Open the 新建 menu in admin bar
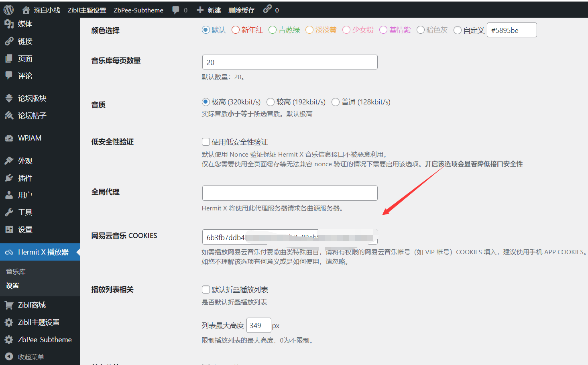Image resolution: width=588 pixels, height=365 pixels. (x=208, y=10)
